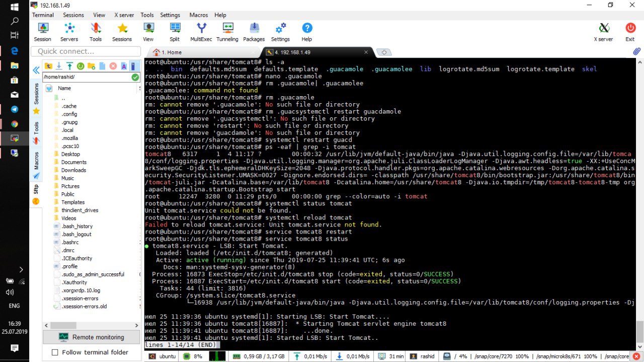
Task: Click the rashid user status entry
Action: click(422, 356)
